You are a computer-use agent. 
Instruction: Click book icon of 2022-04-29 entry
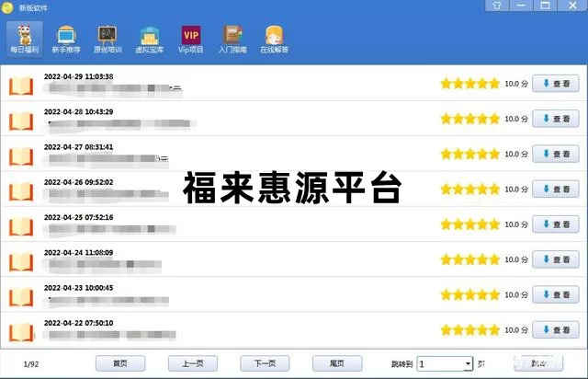[x=21, y=86]
